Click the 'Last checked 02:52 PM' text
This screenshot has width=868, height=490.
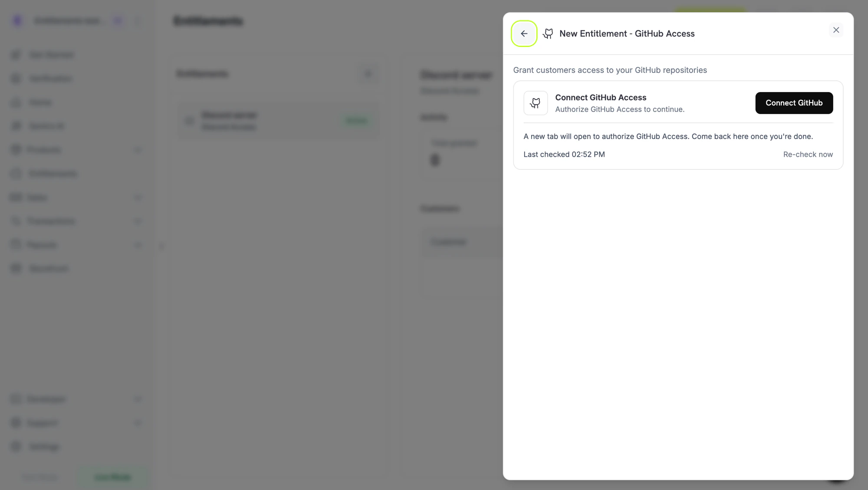pyautogui.click(x=564, y=155)
